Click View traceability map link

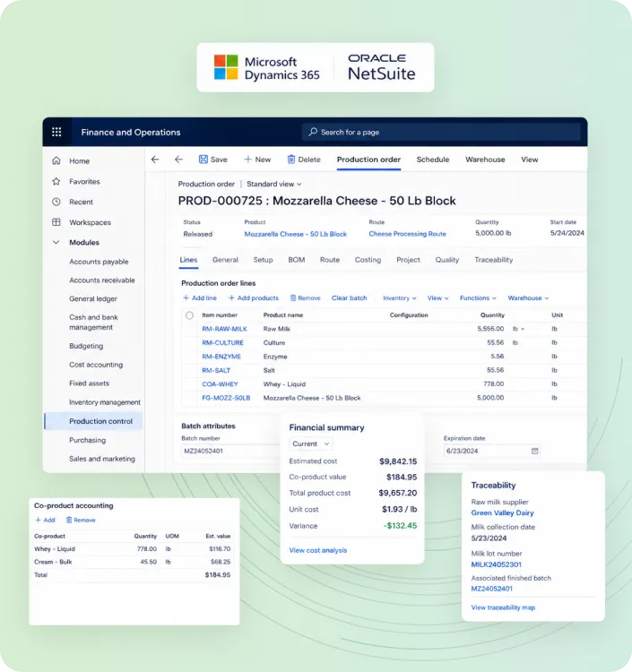[x=503, y=607]
